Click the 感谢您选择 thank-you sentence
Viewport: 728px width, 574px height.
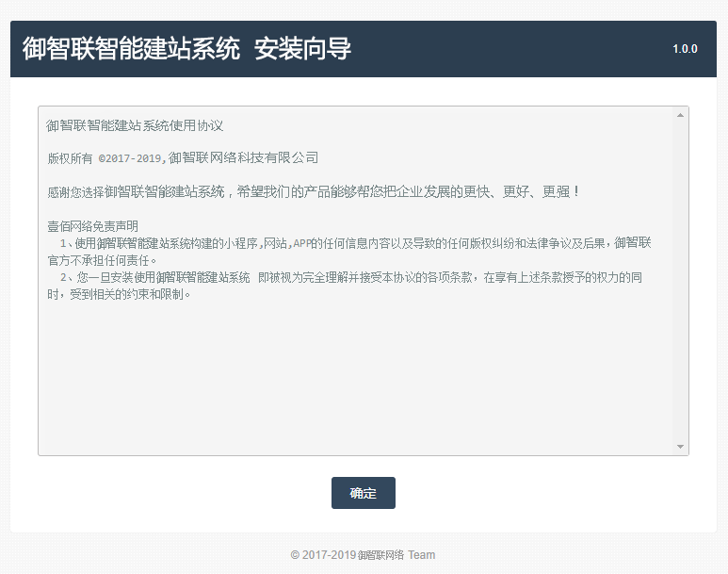(313, 191)
